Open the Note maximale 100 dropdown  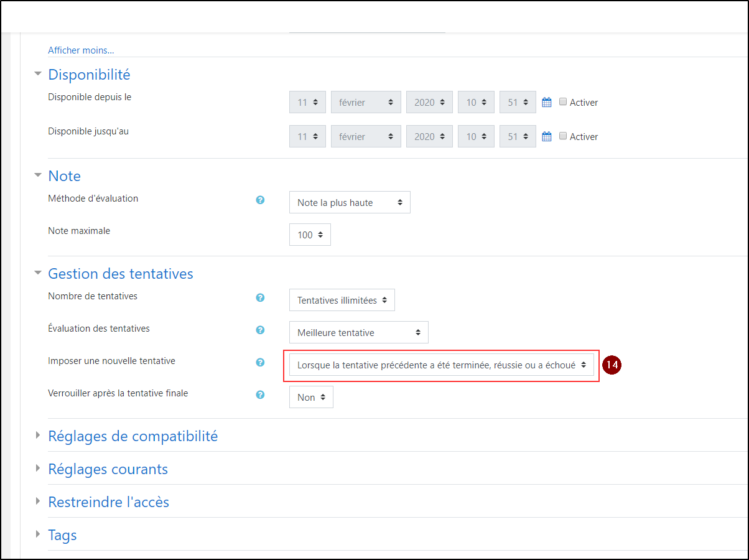[310, 235]
